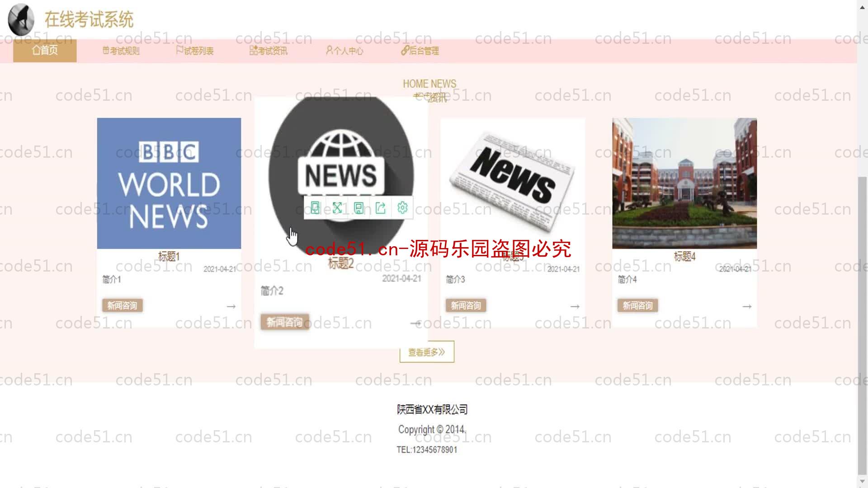The width and height of the screenshot is (868, 488).
Task: Click 新闻咨询 button under 简介4
Action: (638, 305)
